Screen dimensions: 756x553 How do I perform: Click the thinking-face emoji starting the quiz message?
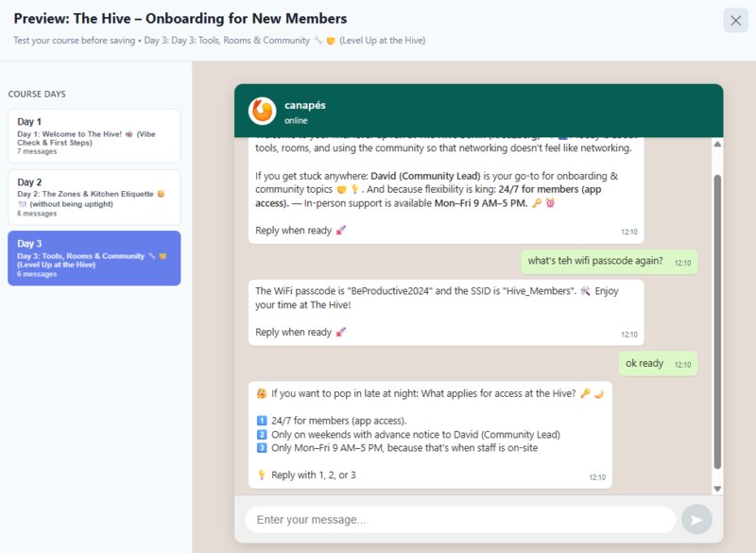click(260, 394)
